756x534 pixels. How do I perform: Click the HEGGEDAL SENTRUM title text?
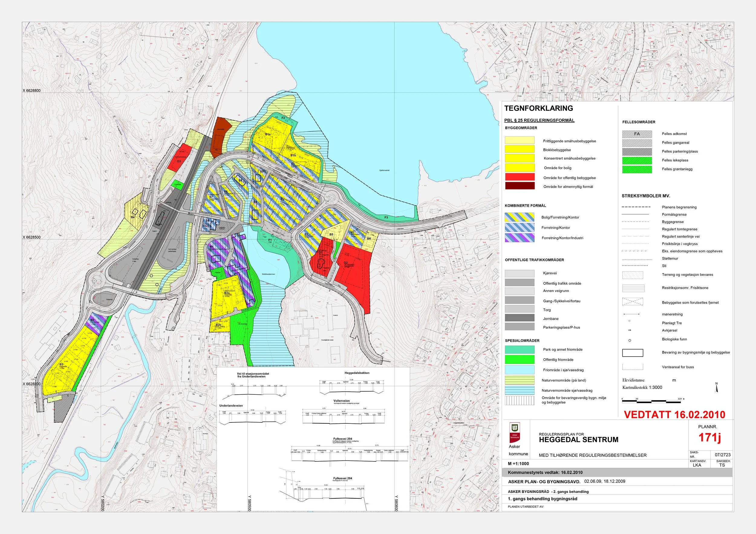point(578,440)
